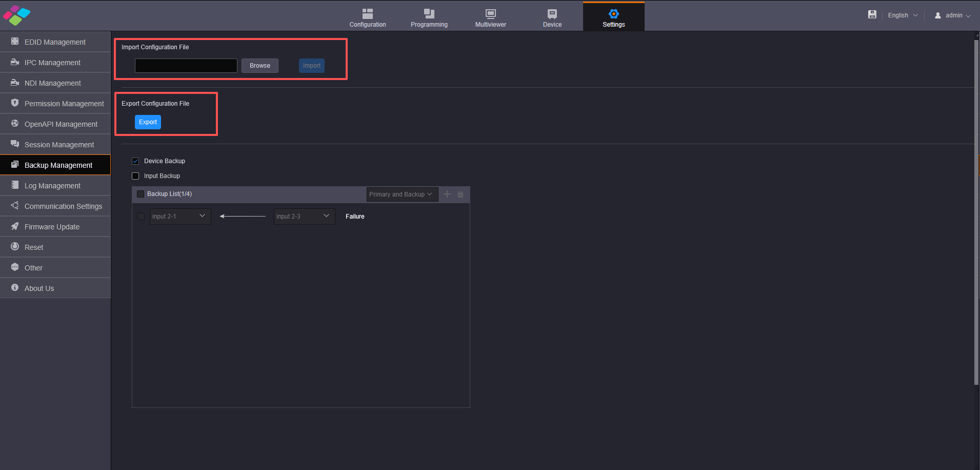Click the Backup List(1/4) label
980x470 pixels.
169,194
